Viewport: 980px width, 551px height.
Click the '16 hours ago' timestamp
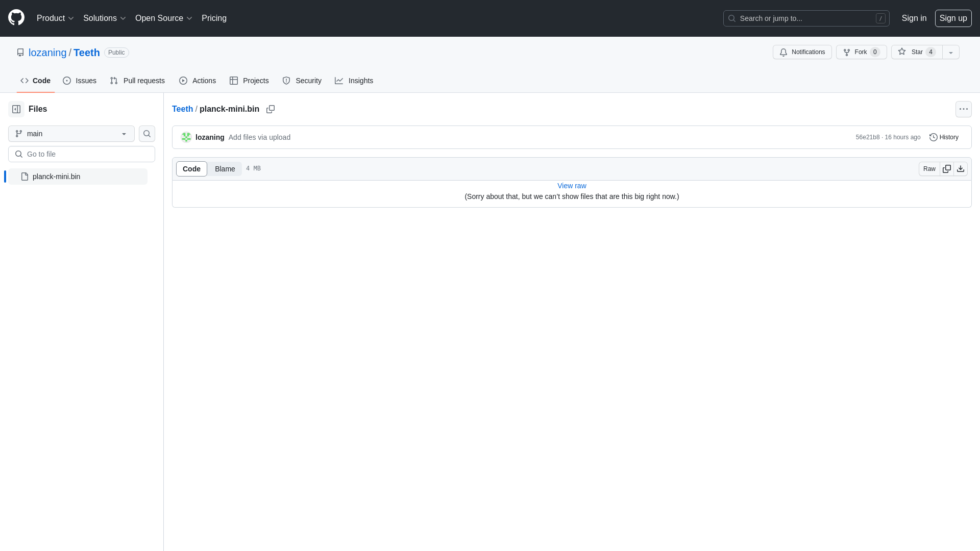coord(902,137)
